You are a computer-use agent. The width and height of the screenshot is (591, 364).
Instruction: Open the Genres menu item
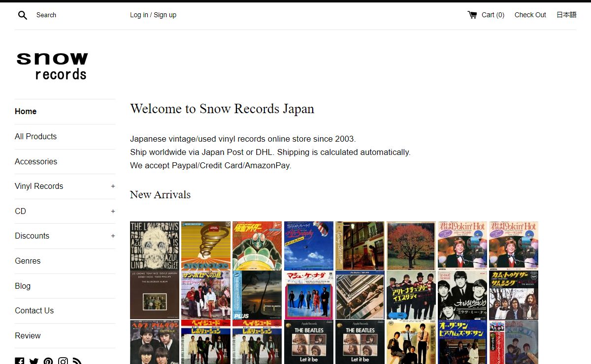pyautogui.click(x=28, y=261)
